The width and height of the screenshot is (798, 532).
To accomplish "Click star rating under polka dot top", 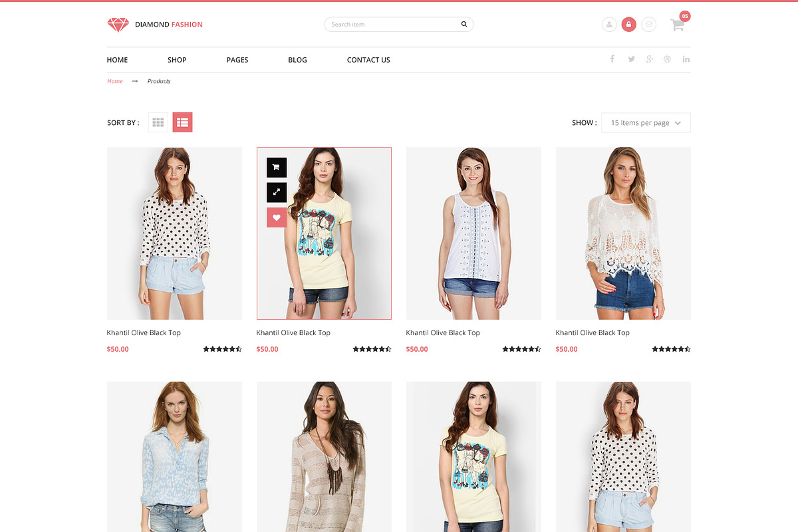I will [x=223, y=349].
